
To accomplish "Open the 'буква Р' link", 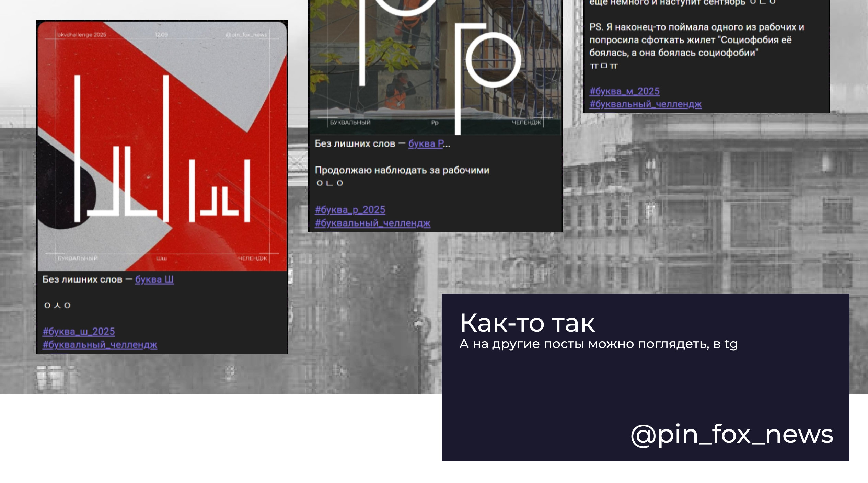I will 426,144.
